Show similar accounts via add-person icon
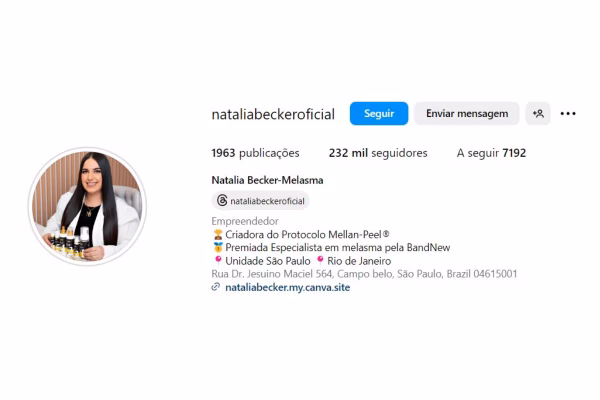 tap(538, 113)
